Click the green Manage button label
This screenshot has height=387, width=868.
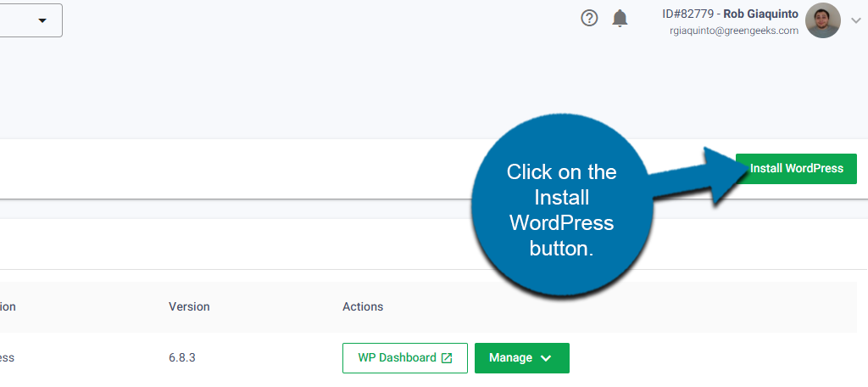pos(510,358)
